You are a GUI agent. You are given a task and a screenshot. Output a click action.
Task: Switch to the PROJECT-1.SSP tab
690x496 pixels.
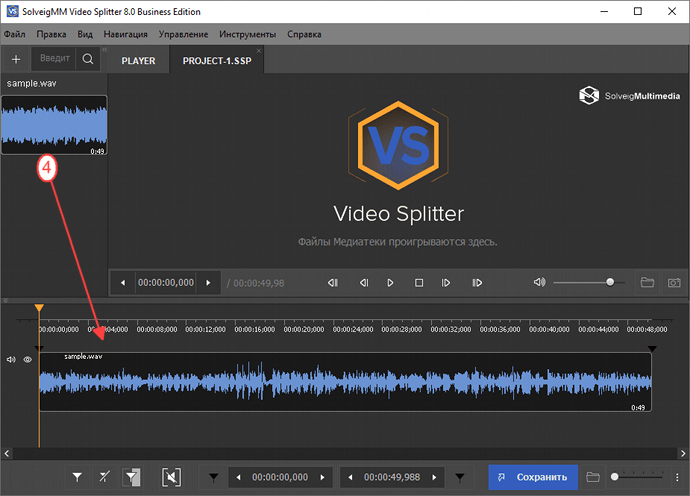[x=217, y=61]
